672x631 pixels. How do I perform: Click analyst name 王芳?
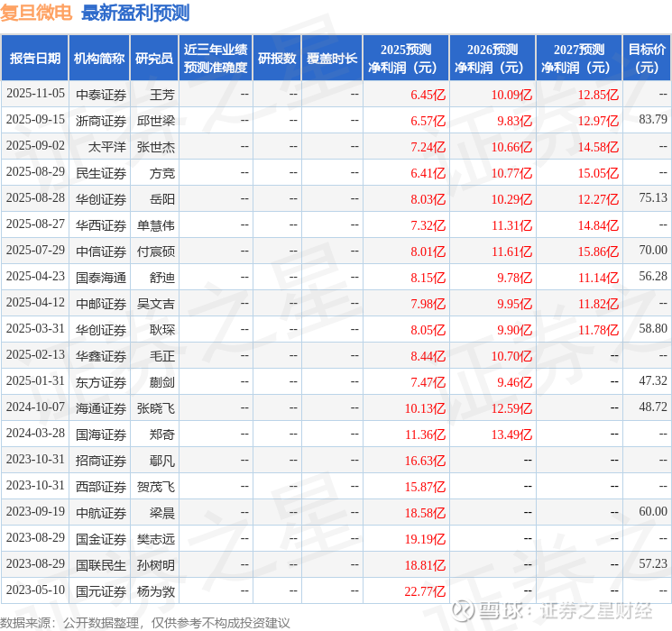[x=162, y=95]
